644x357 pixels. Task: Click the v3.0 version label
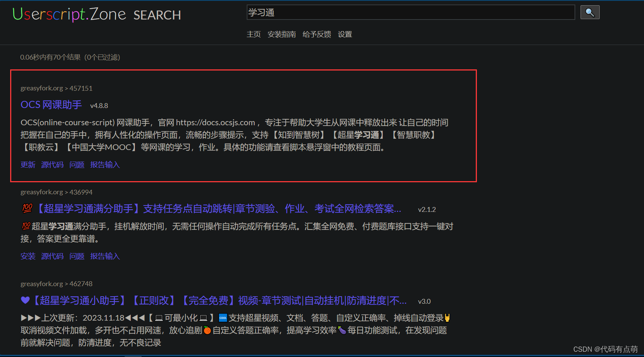[424, 301]
